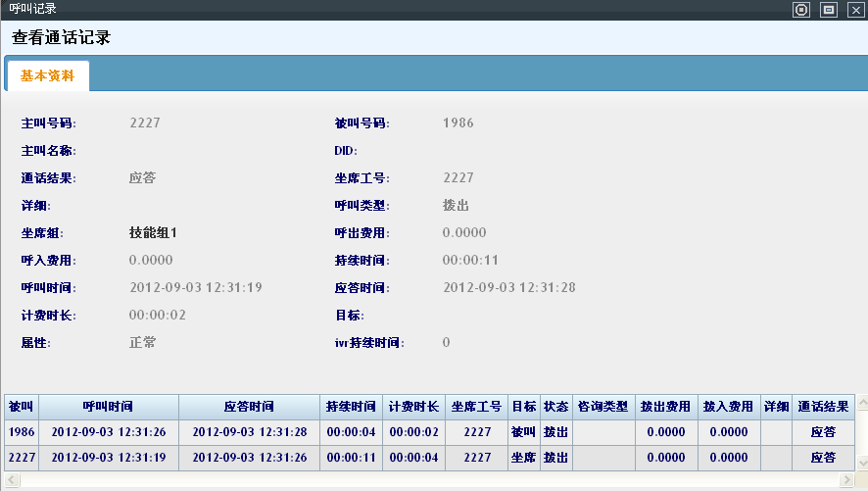868x491 pixels.
Task: Click the stop/restore icon in title bar
Action: click(802, 10)
